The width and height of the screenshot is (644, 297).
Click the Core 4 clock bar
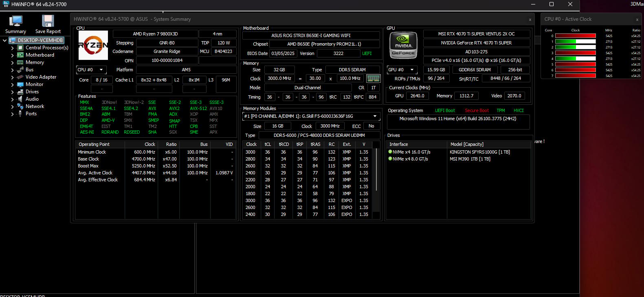coord(575,59)
